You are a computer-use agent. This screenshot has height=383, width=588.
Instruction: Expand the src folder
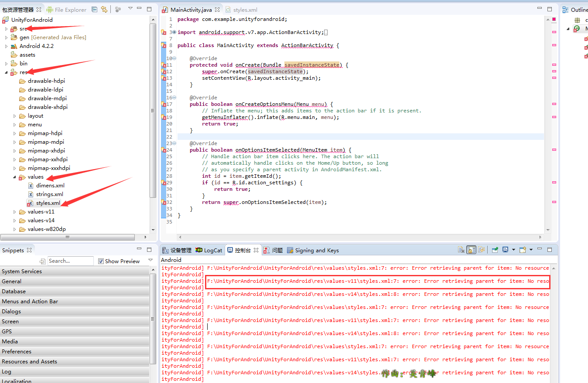[x=6, y=29]
